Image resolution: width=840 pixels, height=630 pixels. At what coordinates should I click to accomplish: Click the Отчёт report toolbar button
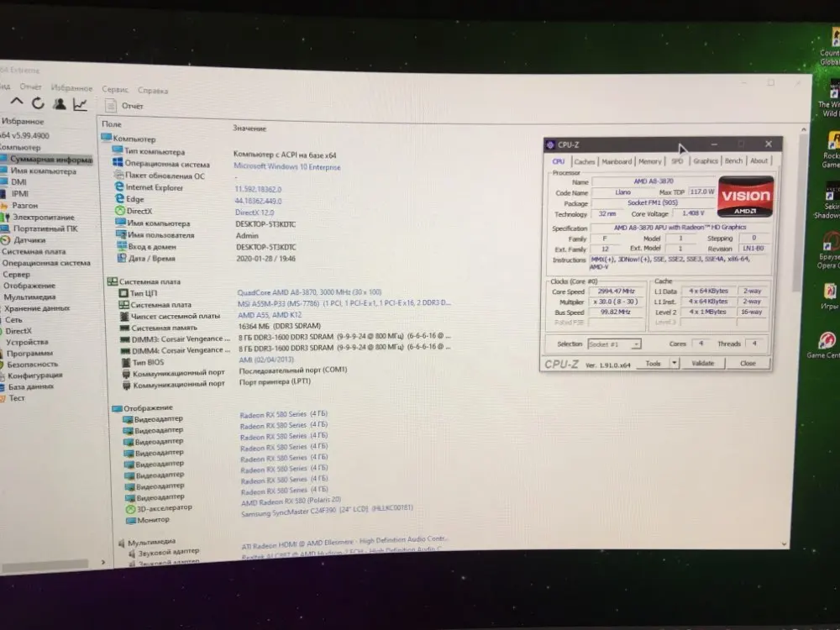[x=124, y=106]
